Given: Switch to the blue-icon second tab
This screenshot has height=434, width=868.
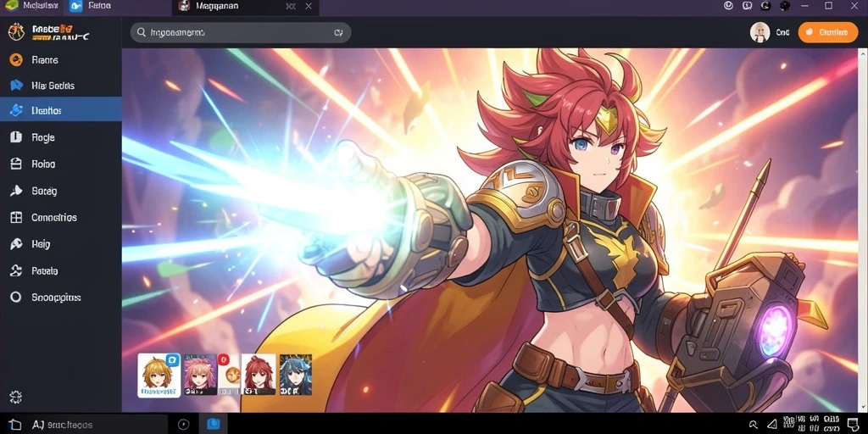Looking at the screenshot, I should 92,6.
